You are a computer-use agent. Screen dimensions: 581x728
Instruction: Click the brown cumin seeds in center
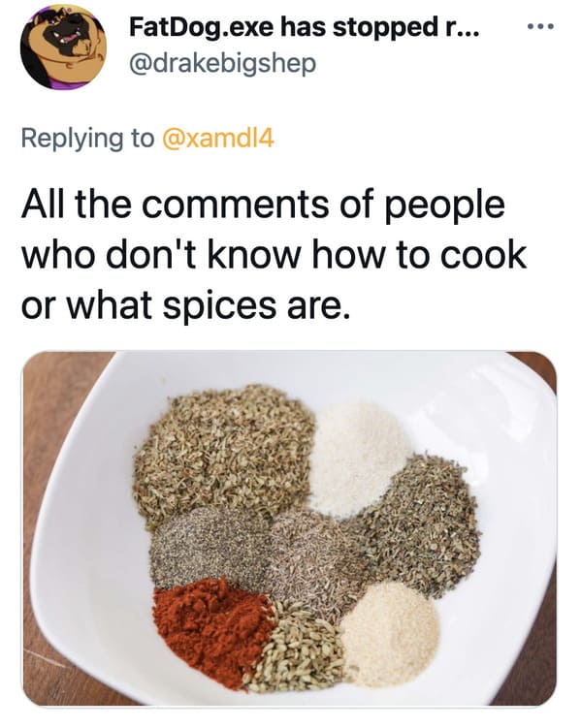(x=315, y=557)
